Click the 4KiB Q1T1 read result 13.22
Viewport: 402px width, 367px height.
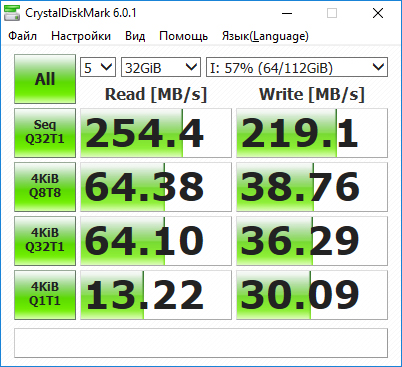tap(156, 295)
